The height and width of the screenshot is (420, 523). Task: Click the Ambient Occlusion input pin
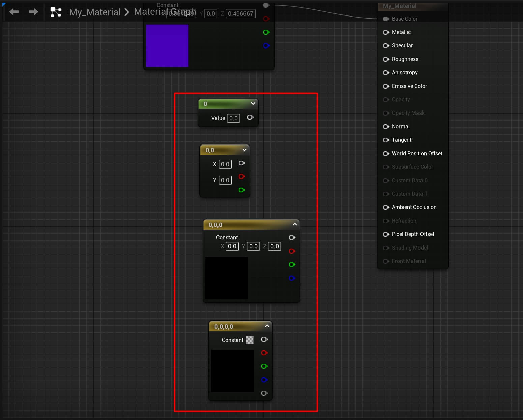coord(386,207)
